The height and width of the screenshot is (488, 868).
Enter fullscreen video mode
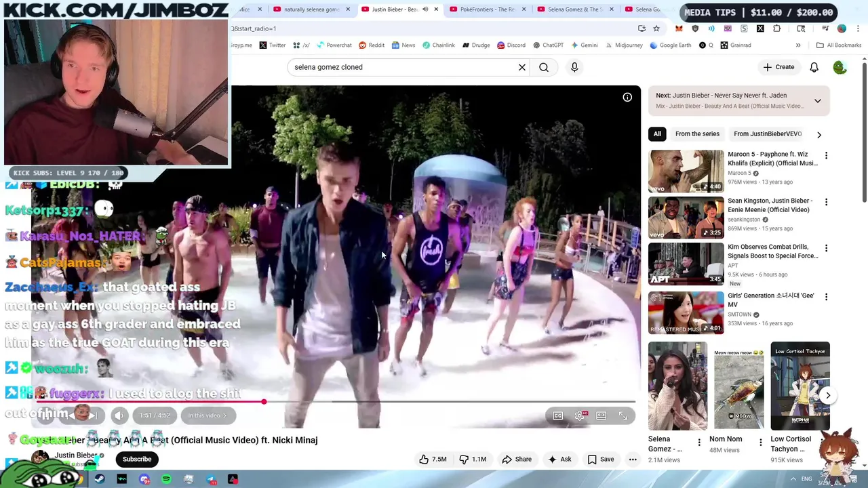[623, 415]
